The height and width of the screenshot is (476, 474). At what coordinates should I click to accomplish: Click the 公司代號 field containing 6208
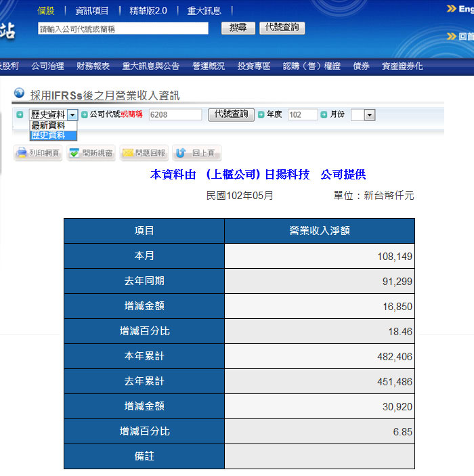pyautogui.click(x=175, y=115)
